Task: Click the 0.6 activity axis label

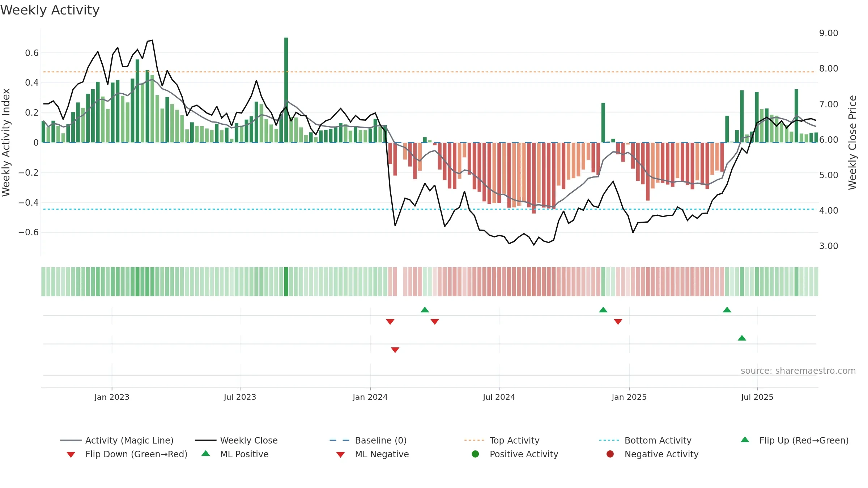Action: point(32,53)
